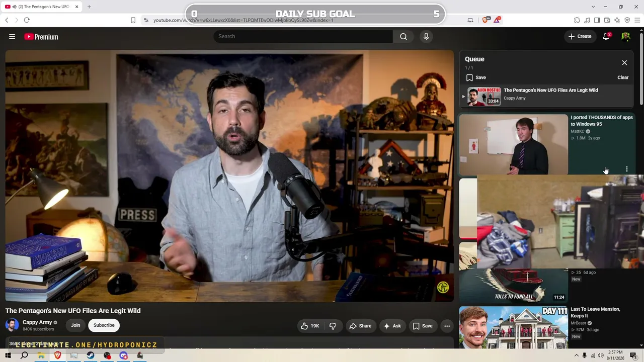Open the Windows Start menu
The width and height of the screenshot is (644, 362).
[x=8, y=355]
